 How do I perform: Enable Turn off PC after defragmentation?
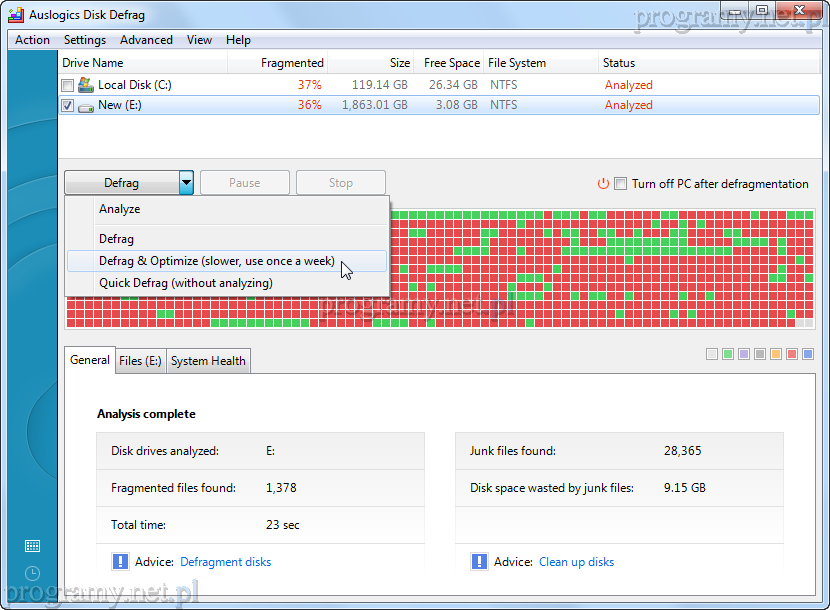click(x=621, y=184)
